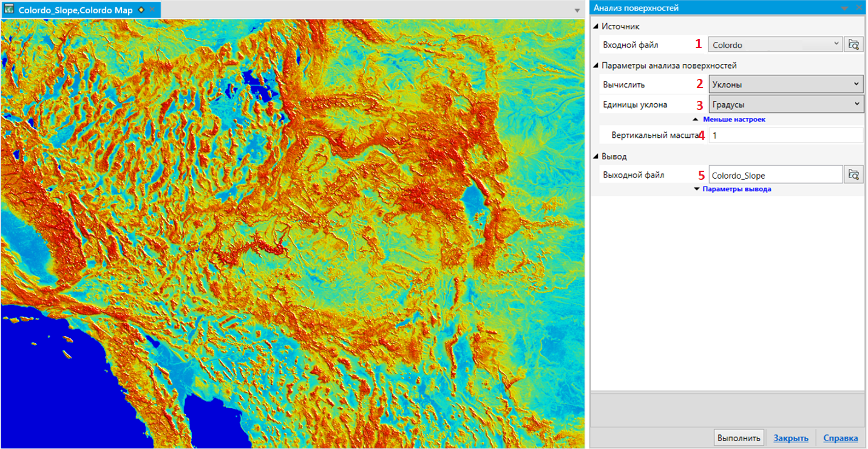Open the Единицы уклона Градусы dropdown

pos(786,105)
